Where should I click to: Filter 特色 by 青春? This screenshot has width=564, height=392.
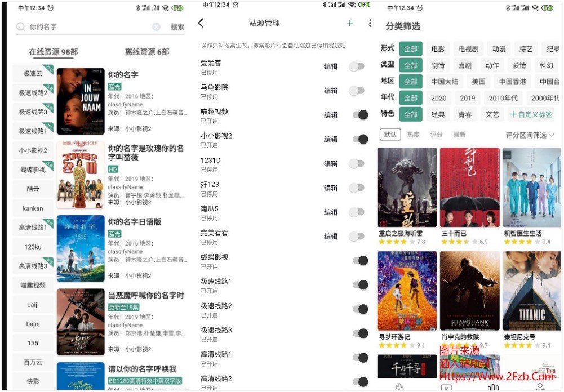pyautogui.click(x=465, y=114)
